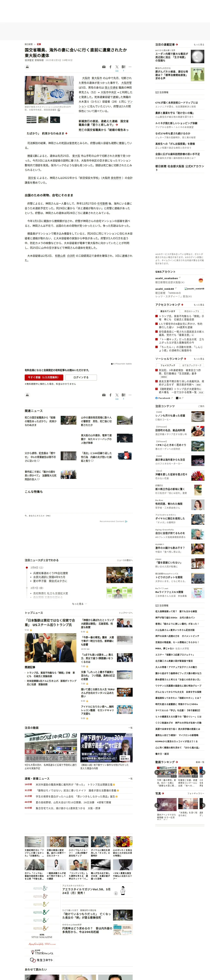Click right carousel arrow in 動画ランキング

[x=203, y=772]
